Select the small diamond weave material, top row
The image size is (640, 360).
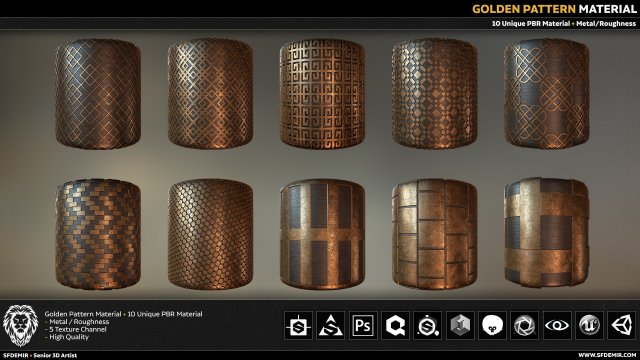[210, 93]
